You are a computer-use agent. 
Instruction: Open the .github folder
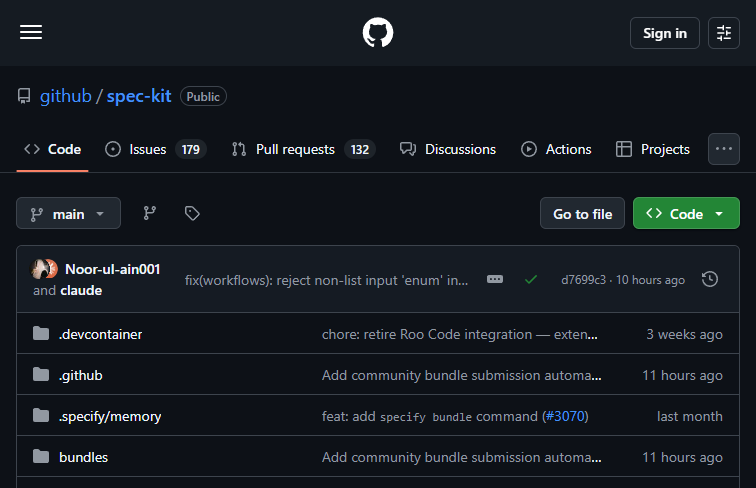click(81, 375)
